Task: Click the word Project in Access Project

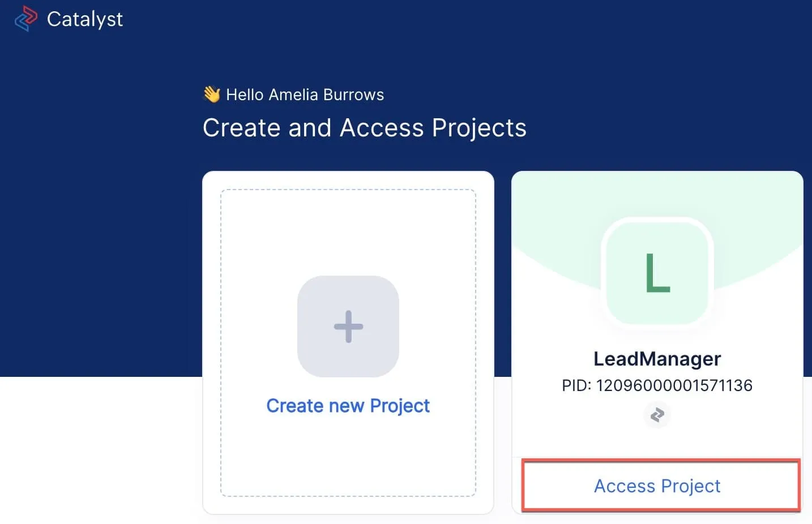Action: [x=690, y=486]
